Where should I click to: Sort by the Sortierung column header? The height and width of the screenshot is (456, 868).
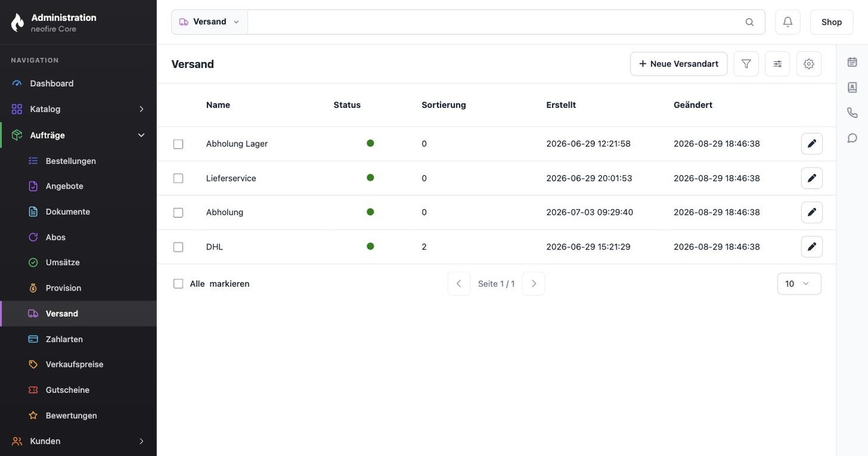click(444, 105)
